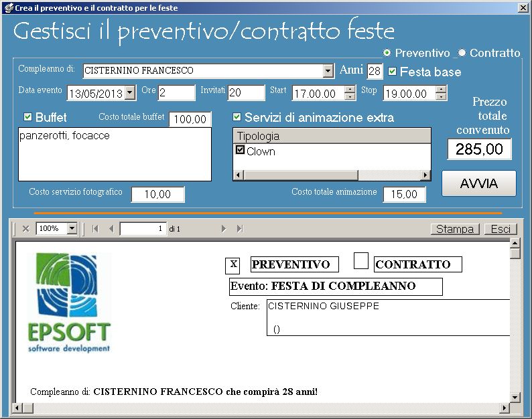Click the Invitati guests field
The width and height of the screenshot is (532, 419).
[x=246, y=92]
